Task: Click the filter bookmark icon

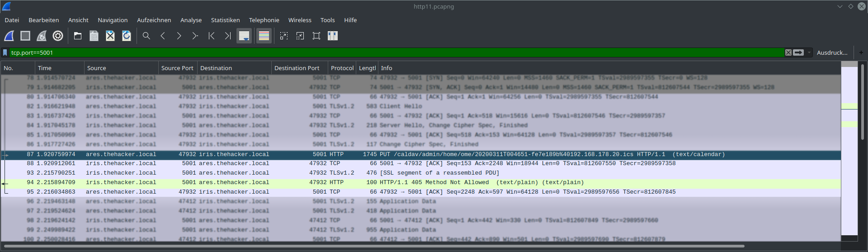Action: [x=5, y=52]
